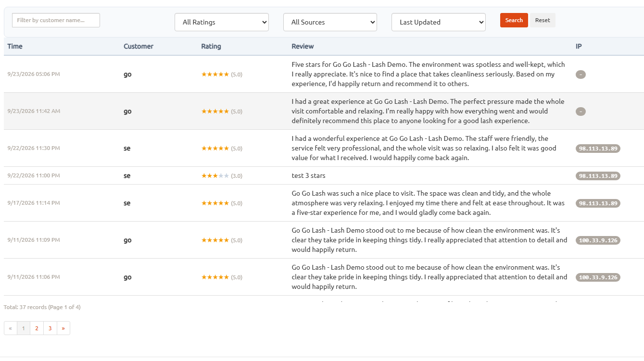Click the 'Total: 37 records' summary text
Viewport: 644px width, 361px height.
(x=42, y=307)
